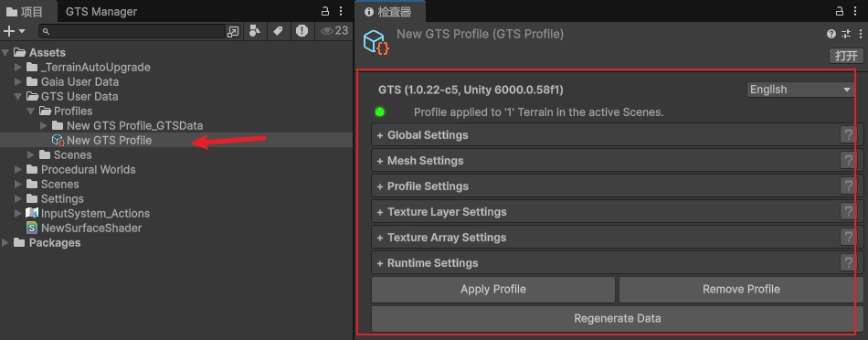The width and height of the screenshot is (868, 340).
Task: Select the Settings folder
Action: click(x=62, y=199)
